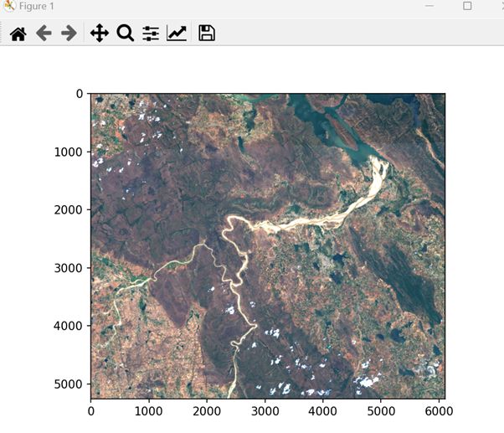Click the x-axis tick label 1000
The width and height of the screenshot is (504, 433).
pos(149,412)
